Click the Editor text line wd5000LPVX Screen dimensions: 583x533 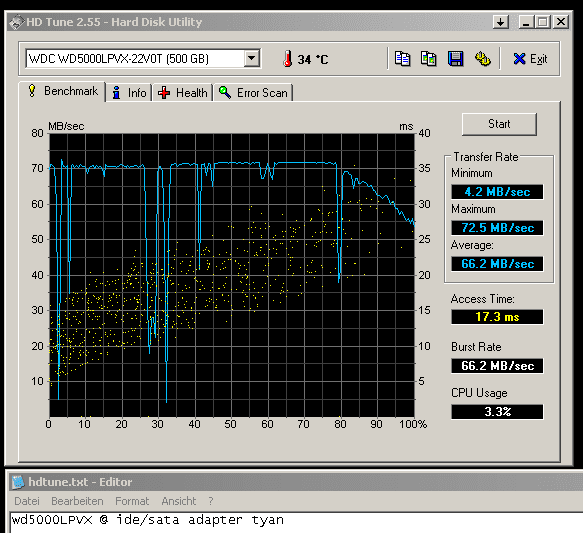click(147, 519)
